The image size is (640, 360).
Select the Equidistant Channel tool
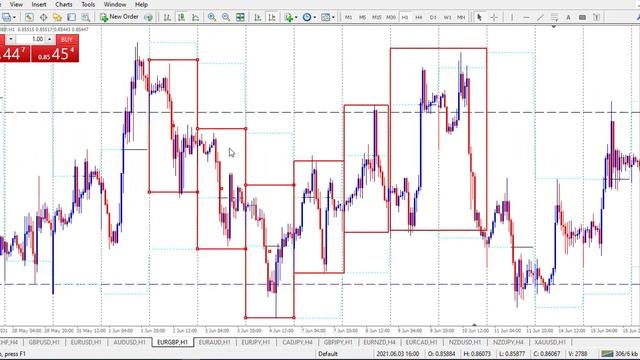(x=554, y=17)
